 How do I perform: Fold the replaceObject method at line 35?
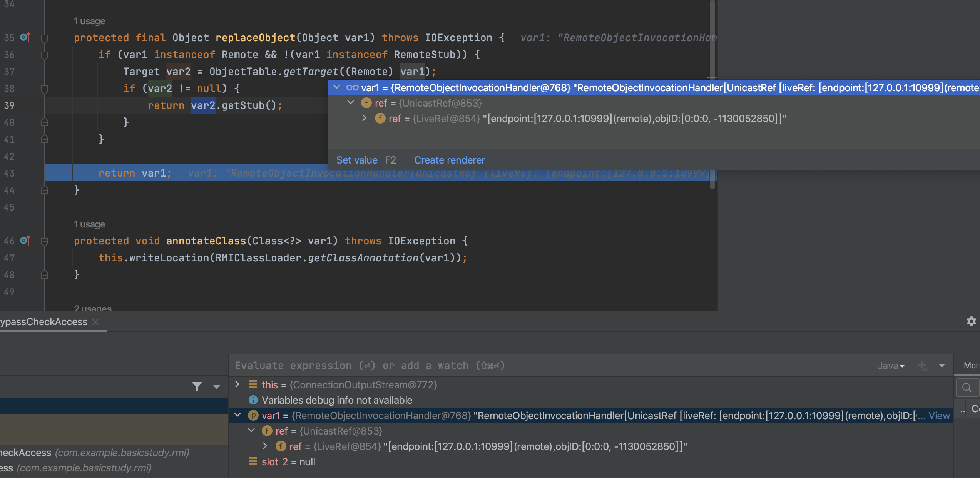[x=45, y=38]
